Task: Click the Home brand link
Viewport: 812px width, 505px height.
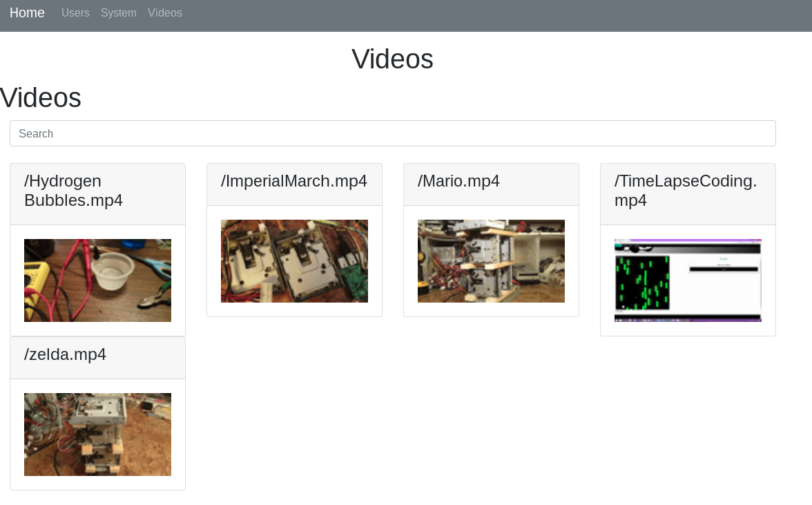Action: (x=27, y=13)
